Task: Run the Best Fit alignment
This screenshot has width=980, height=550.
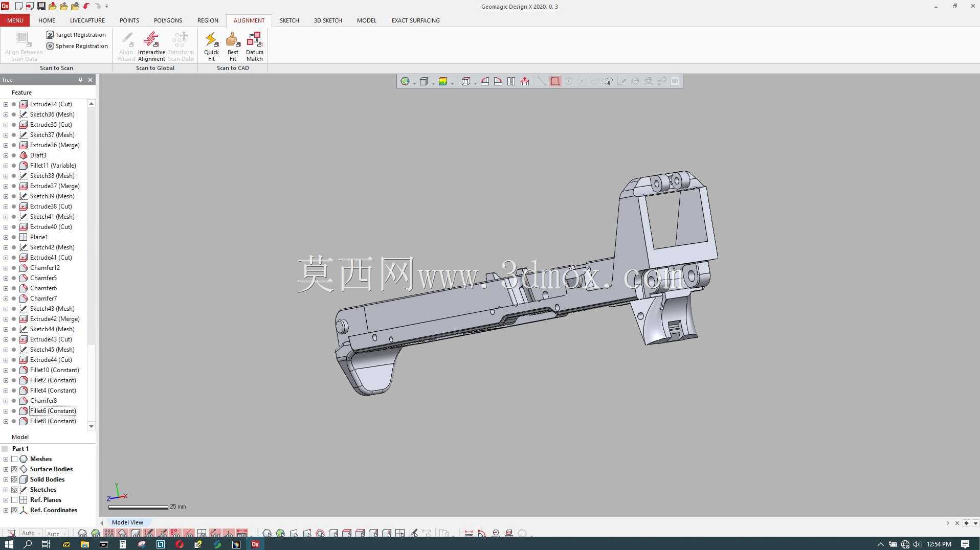Action: click(x=233, y=47)
